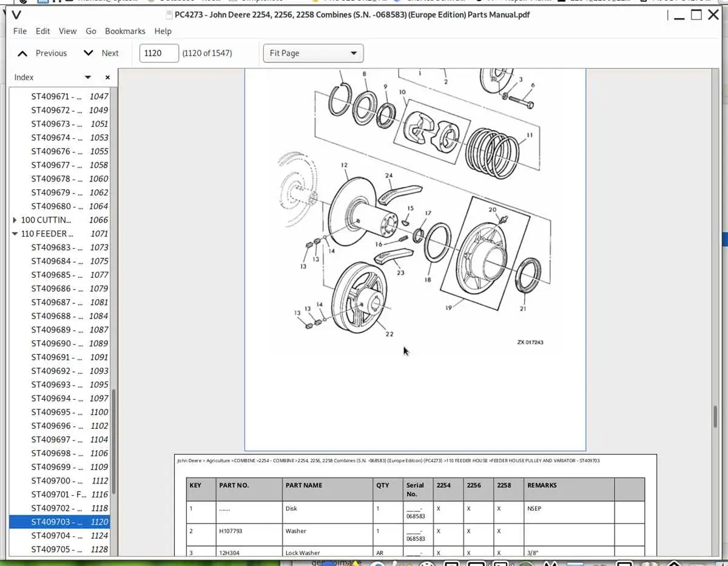The image size is (728, 566).
Task: Open the View menu
Action: pos(68,31)
